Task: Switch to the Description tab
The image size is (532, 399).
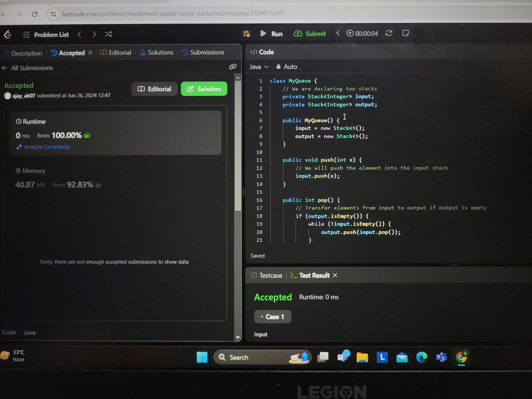Action: (23, 53)
